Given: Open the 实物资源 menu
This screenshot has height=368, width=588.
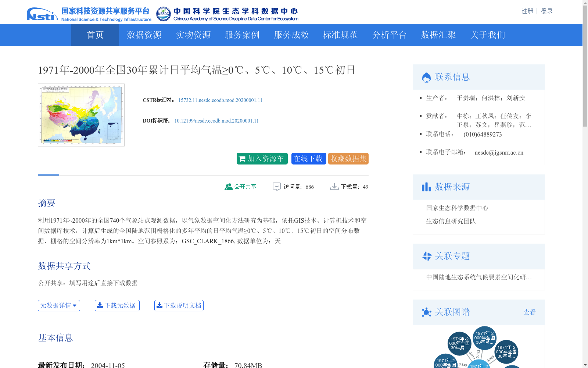Looking at the screenshot, I should (193, 35).
